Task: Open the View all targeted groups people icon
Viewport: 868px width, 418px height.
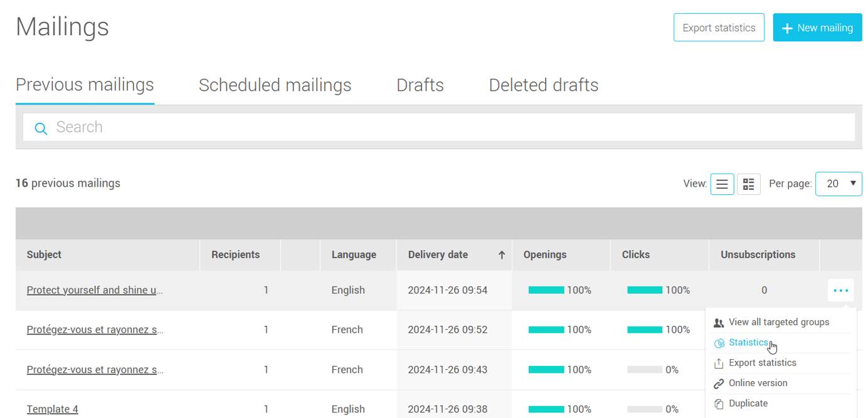Action: tap(718, 322)
